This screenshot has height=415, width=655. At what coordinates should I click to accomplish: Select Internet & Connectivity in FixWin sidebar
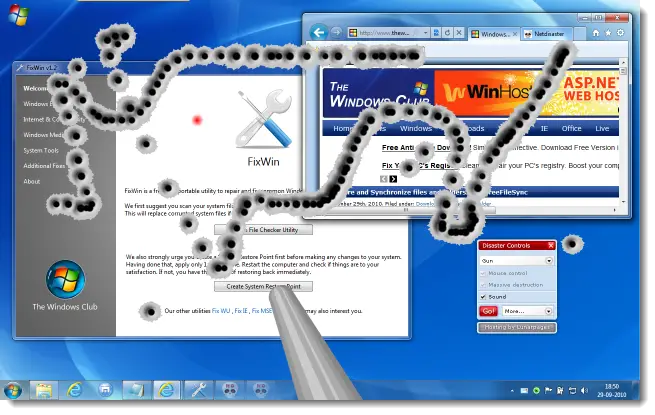54,119
